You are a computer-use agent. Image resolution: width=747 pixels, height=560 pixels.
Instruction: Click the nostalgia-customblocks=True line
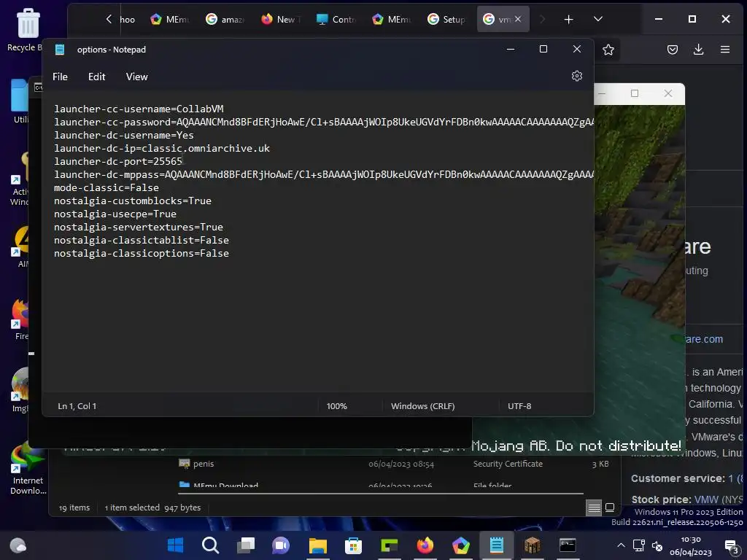click(x=133, y=201)
